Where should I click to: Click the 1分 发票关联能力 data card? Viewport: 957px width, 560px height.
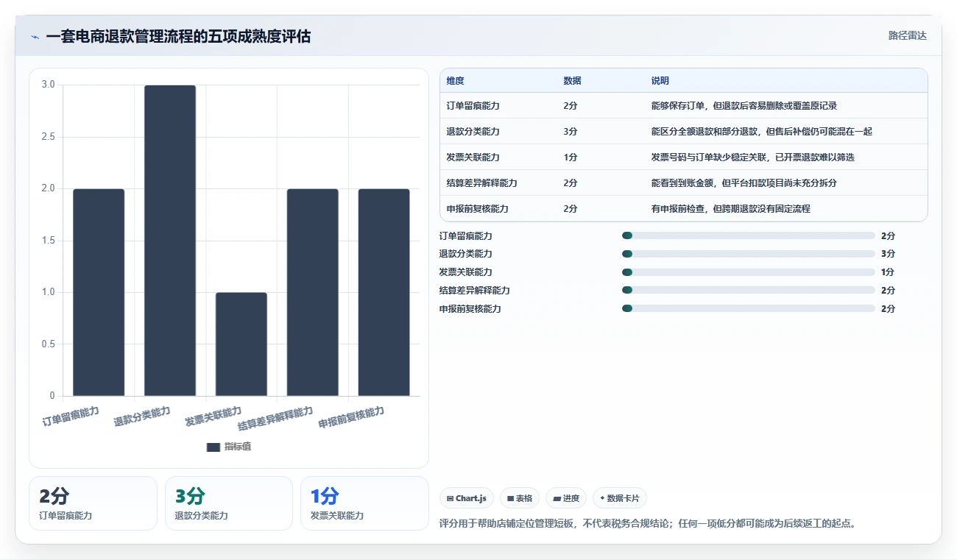point(364,503)
